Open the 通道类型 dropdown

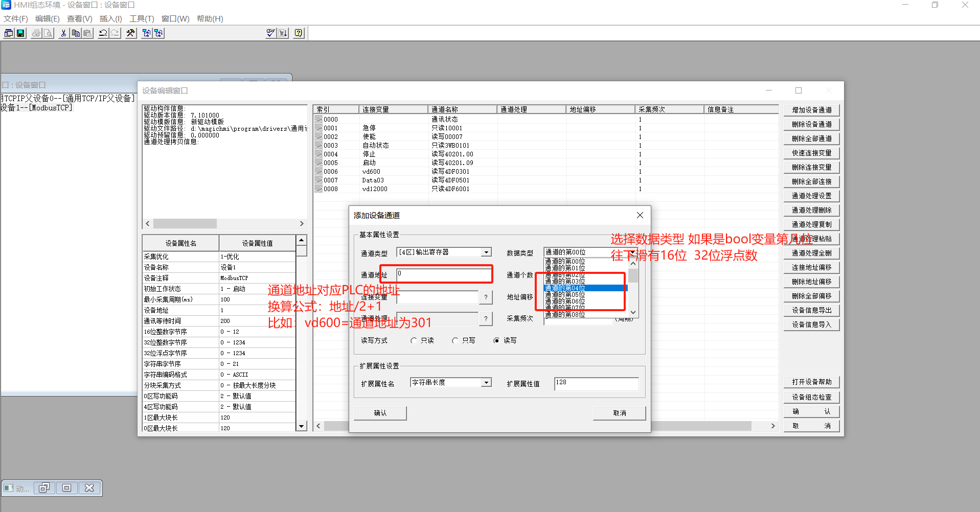tap(487, 252)
